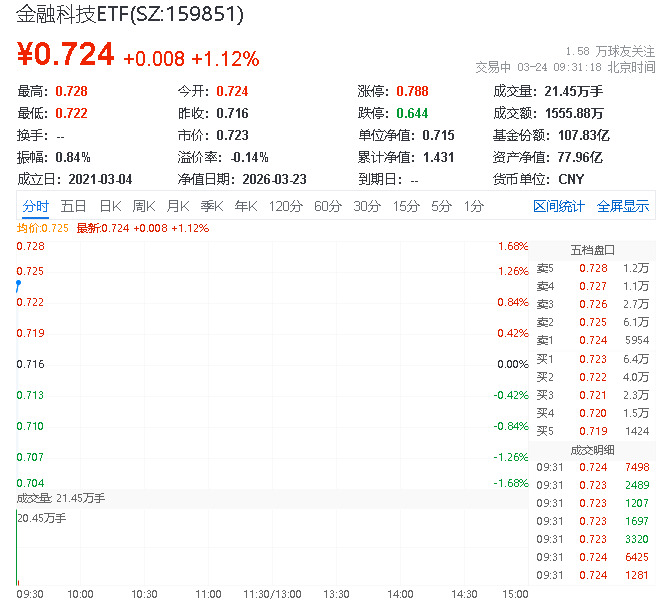Click the 卖1 row in the order book

click(x=592, y=340)
